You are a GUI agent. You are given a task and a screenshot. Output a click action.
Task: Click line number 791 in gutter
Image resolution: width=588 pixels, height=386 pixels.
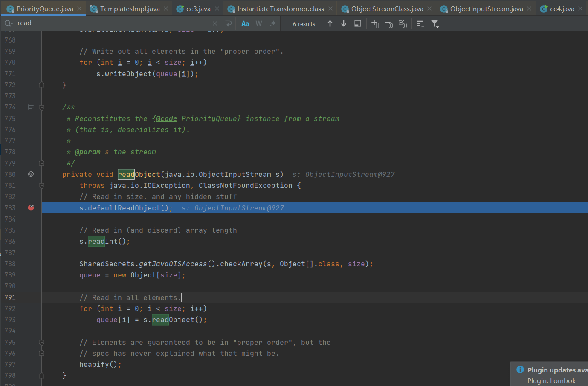(10, 297)
